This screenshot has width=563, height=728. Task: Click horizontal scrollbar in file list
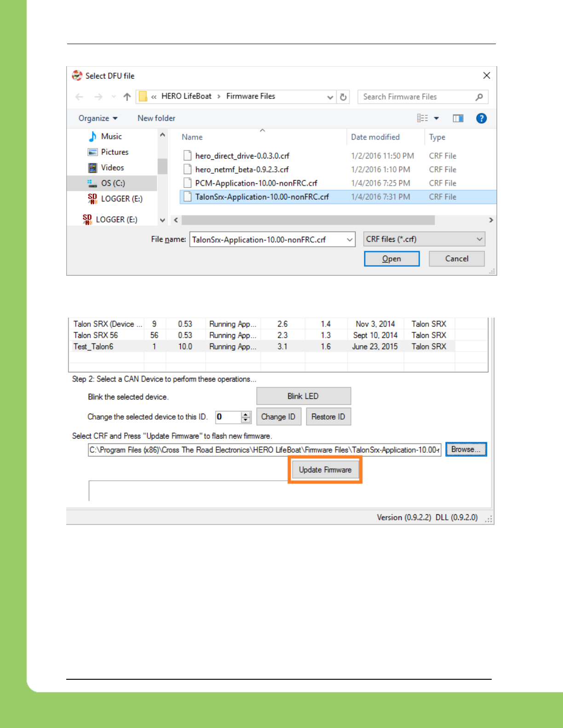tap(308, 220)
